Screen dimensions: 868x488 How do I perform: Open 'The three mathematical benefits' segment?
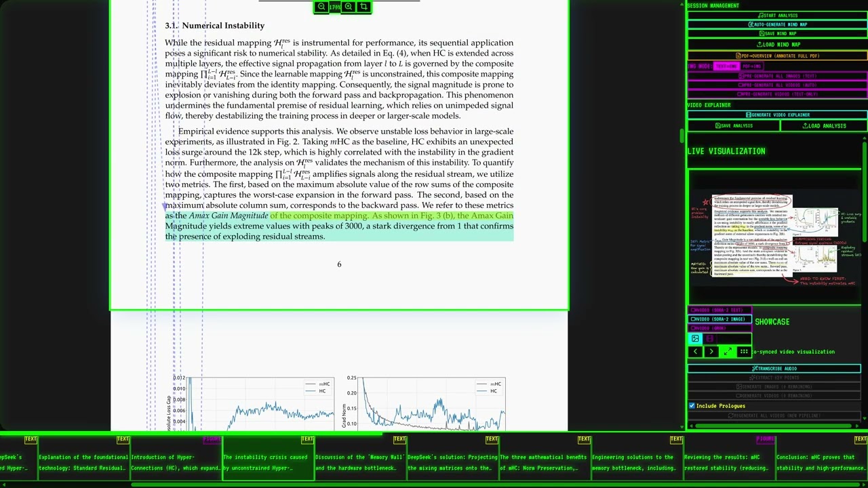(545, 458)
